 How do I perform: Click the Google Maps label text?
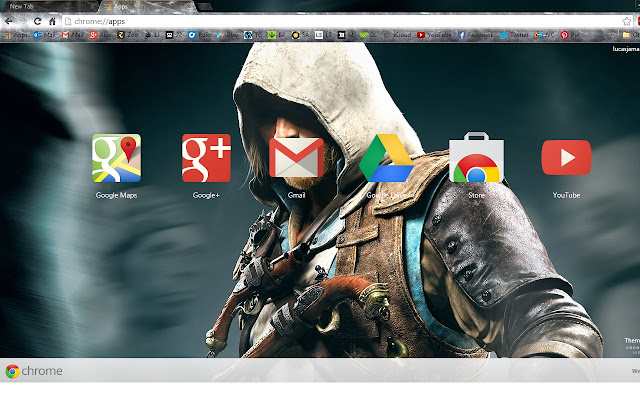(116, 195)
